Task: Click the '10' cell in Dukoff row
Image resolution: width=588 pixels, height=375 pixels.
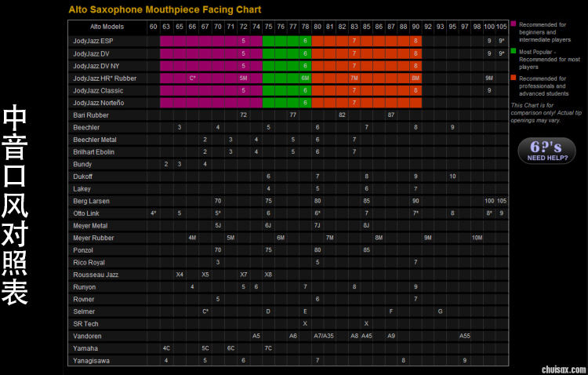Action: coord(452,177)
